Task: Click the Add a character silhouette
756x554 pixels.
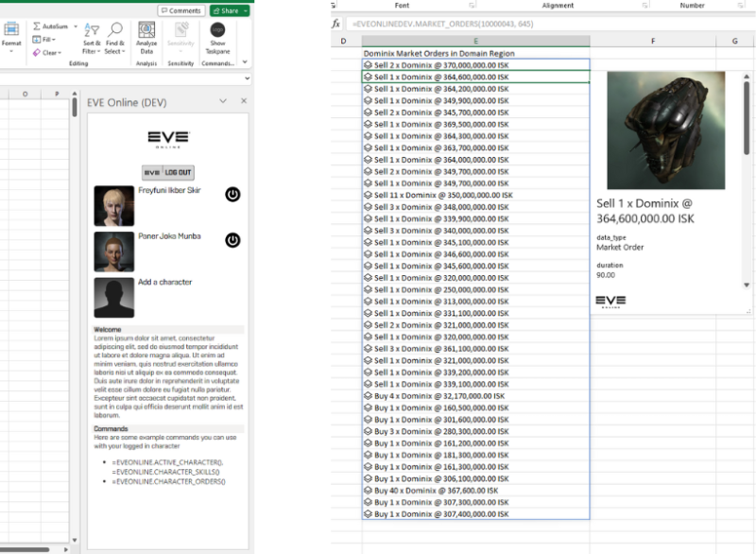Action: pyautogui.click(x=113, y=297)
